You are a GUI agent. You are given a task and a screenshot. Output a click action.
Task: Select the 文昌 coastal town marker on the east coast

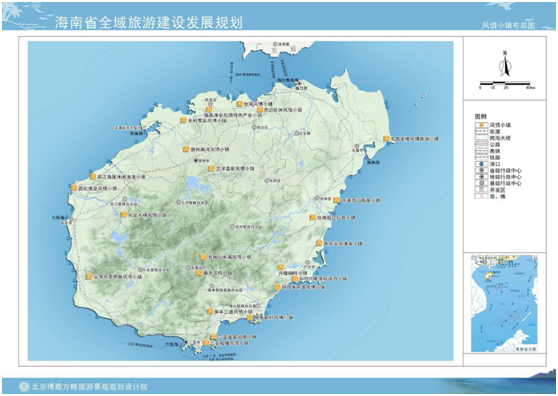[x=386, y=139]
